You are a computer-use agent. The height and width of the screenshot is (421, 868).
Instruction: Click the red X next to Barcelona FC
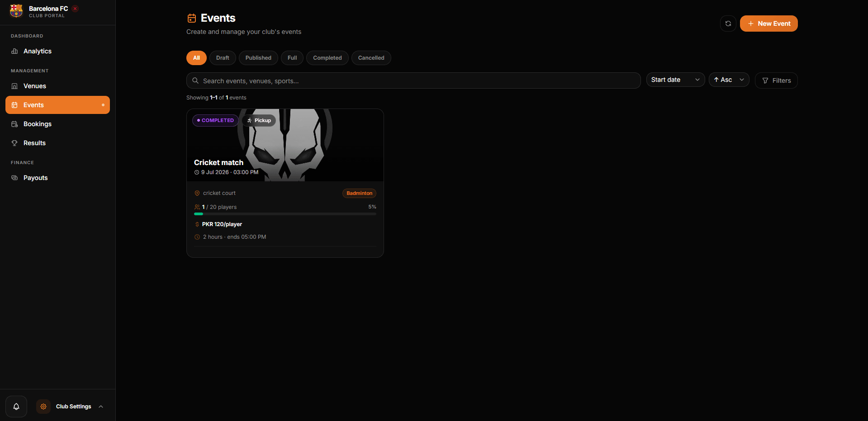coord(75,9)
